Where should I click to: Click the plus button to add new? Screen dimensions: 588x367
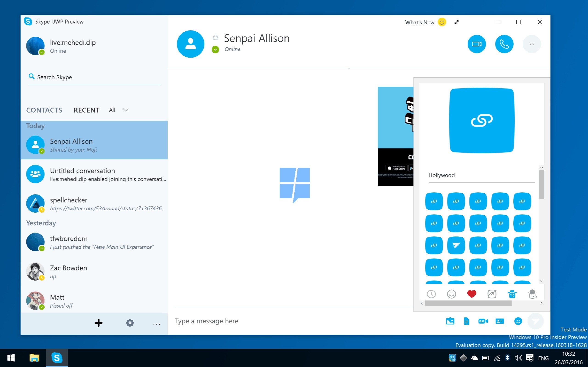coord(99,323)
